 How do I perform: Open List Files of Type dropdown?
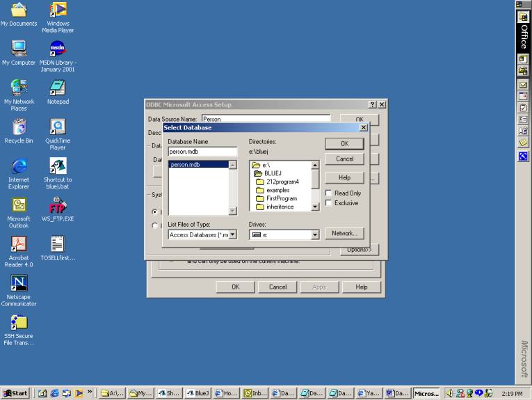233,234
